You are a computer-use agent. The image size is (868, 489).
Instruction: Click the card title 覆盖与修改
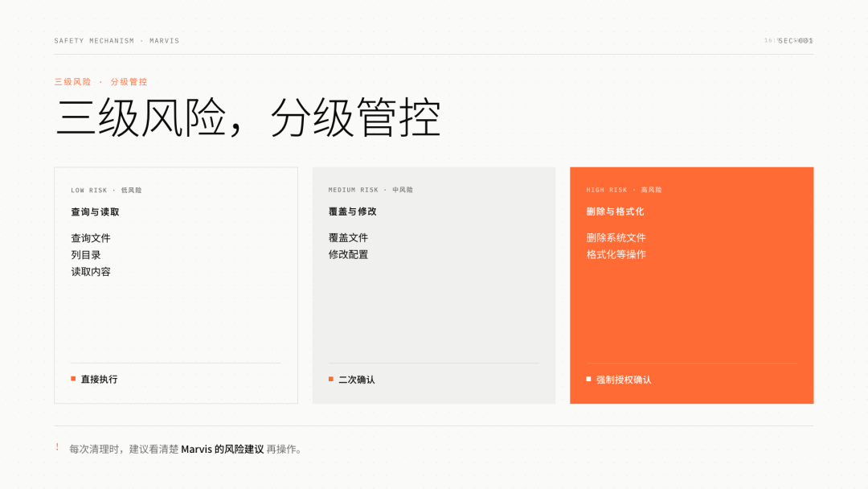[353, 212]
